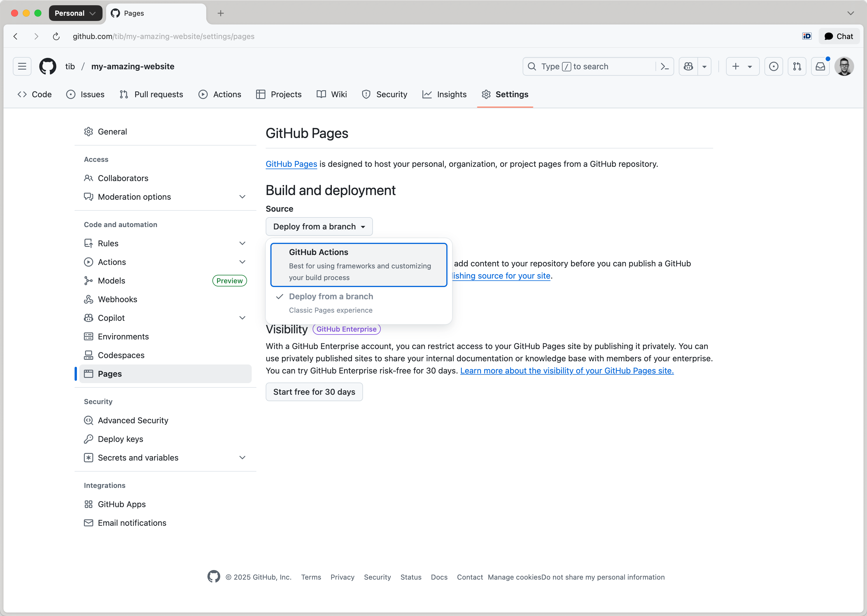Open your issues via the circle-dot icon

click(773, 66)
